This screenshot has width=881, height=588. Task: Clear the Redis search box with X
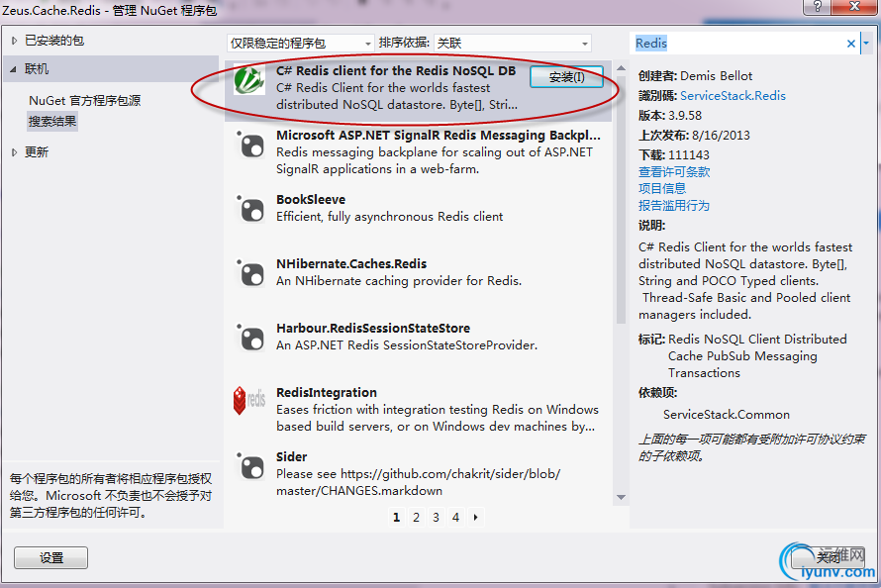pos(850,44)
